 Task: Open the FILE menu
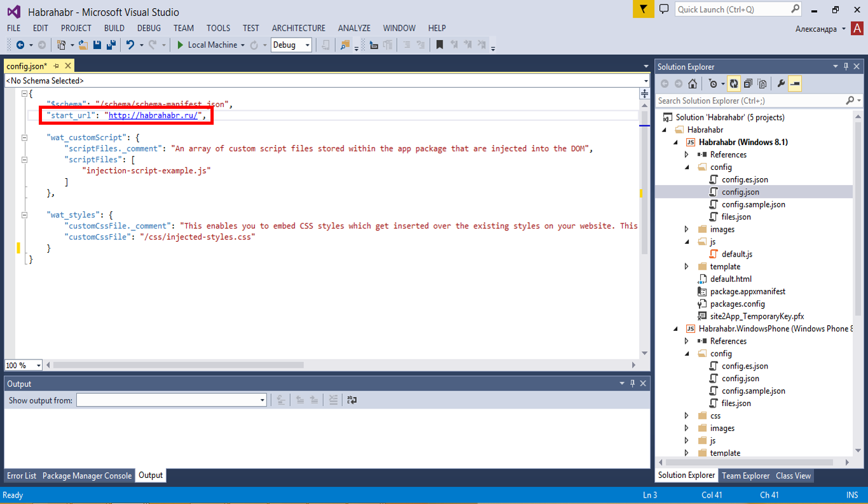point(13,28)
